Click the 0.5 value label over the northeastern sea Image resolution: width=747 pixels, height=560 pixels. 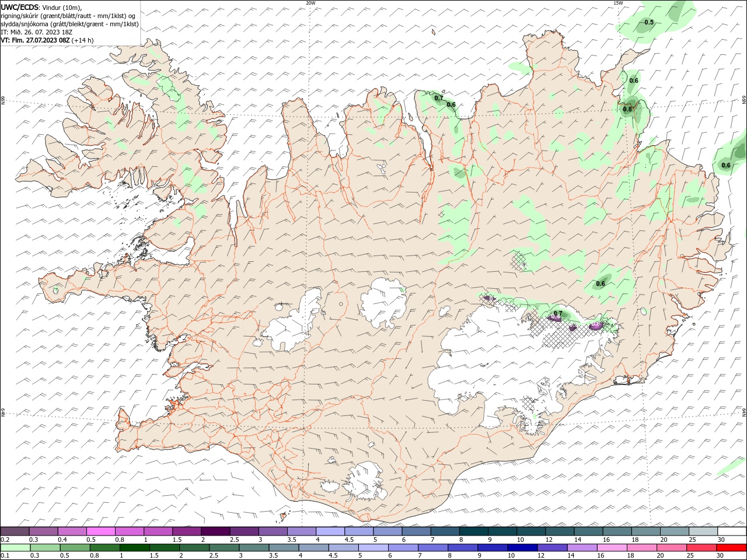(649, 22)
